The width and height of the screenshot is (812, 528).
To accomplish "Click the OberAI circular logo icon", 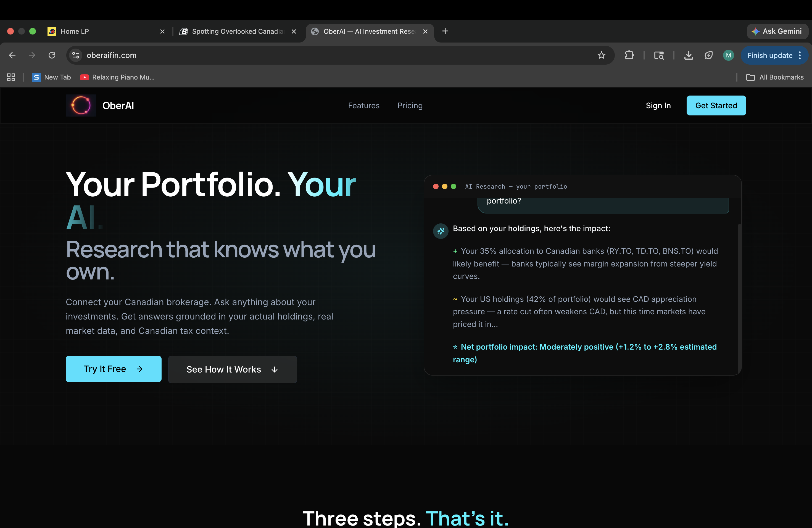I will coord(81,105).
